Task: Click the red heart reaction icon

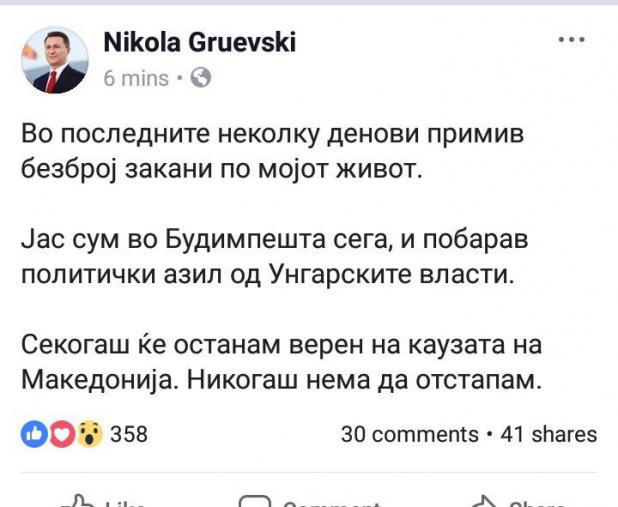Action: coord(61,434)
